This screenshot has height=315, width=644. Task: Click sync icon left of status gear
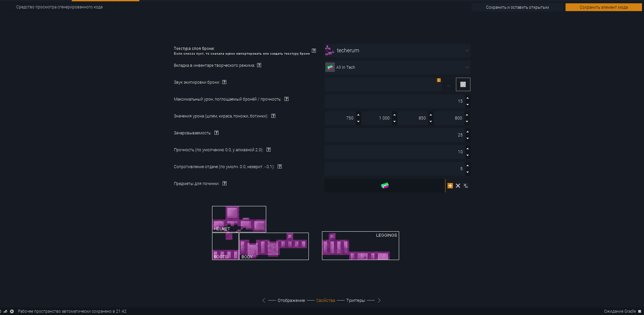[x=5, y=311]
